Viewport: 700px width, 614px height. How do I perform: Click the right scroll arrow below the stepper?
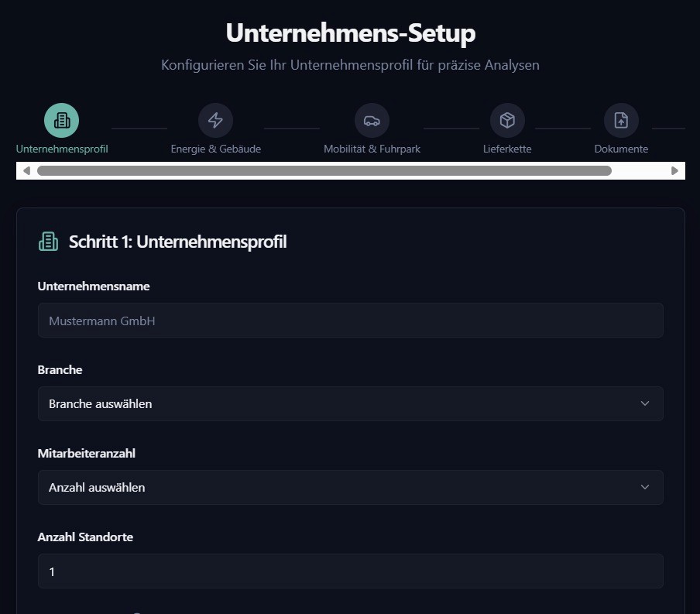coord(674,170)
